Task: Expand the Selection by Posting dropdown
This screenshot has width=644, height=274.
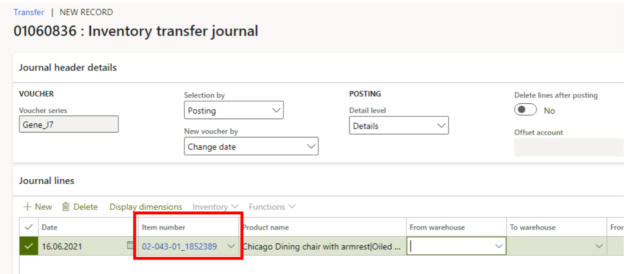Action: point(276,110)
